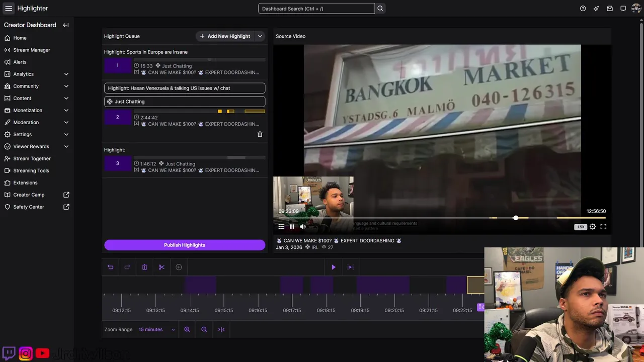Expand the Monetization menu

click(x=66, y=110)
